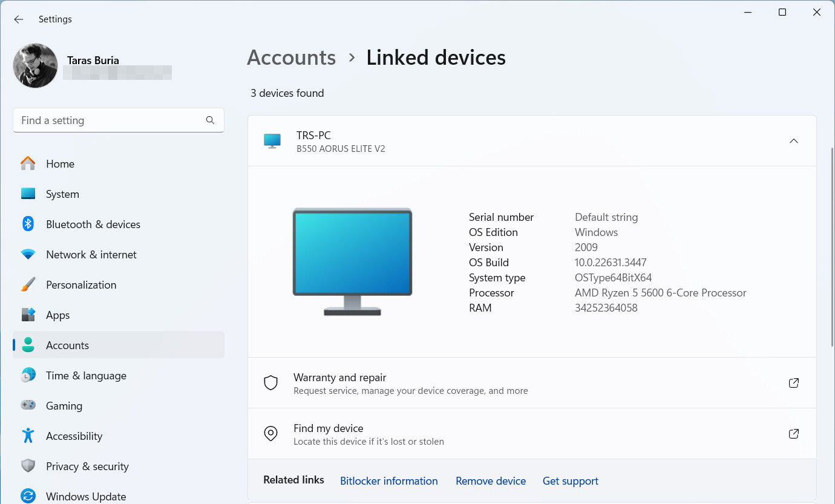The width and height of the screenshot is (835, 504).
Task: Click external link icon for Find my device
Action: [794, 434]
